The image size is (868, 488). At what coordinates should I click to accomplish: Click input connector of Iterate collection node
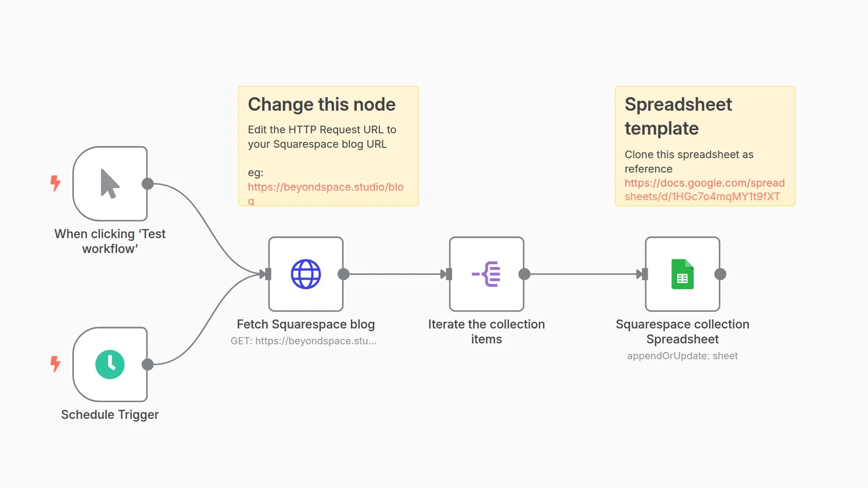448,274
